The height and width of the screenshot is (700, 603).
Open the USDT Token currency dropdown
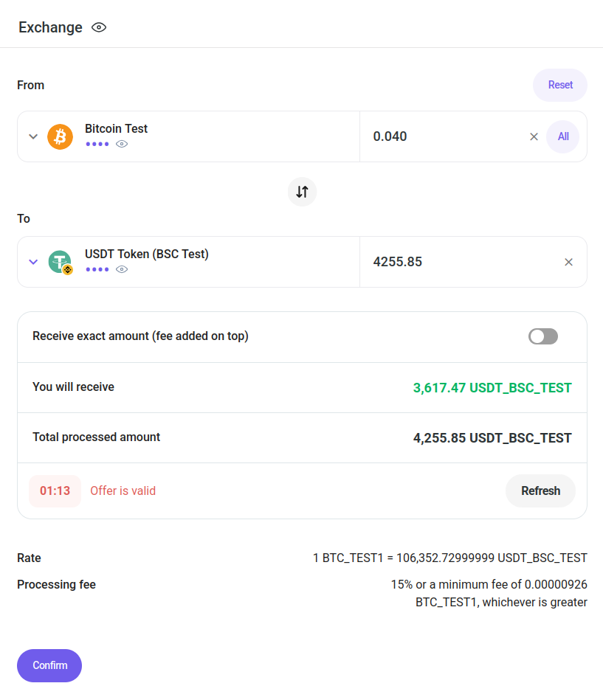(33, 262)
